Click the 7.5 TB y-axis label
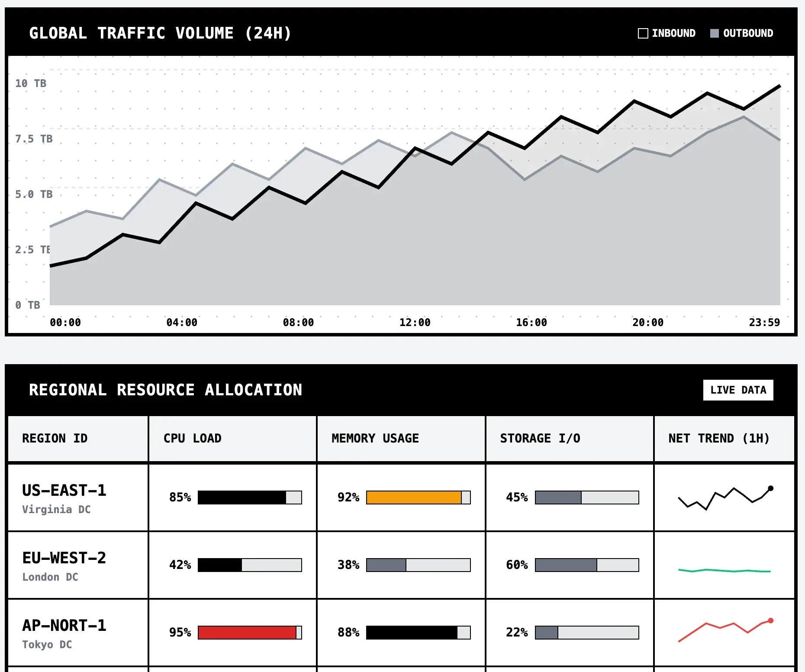The image size is (805, 672). tap(34, 139)
